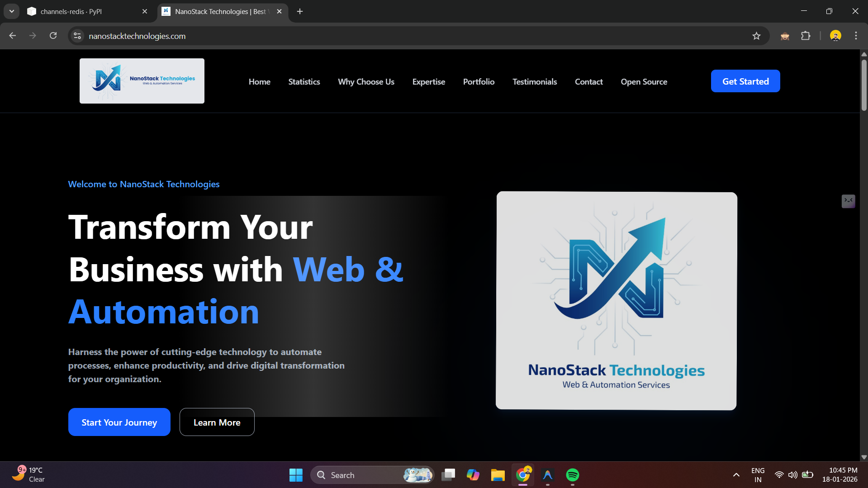868x488 pixels.
Task: Click the Windows Start button
Action: [296, 475]
